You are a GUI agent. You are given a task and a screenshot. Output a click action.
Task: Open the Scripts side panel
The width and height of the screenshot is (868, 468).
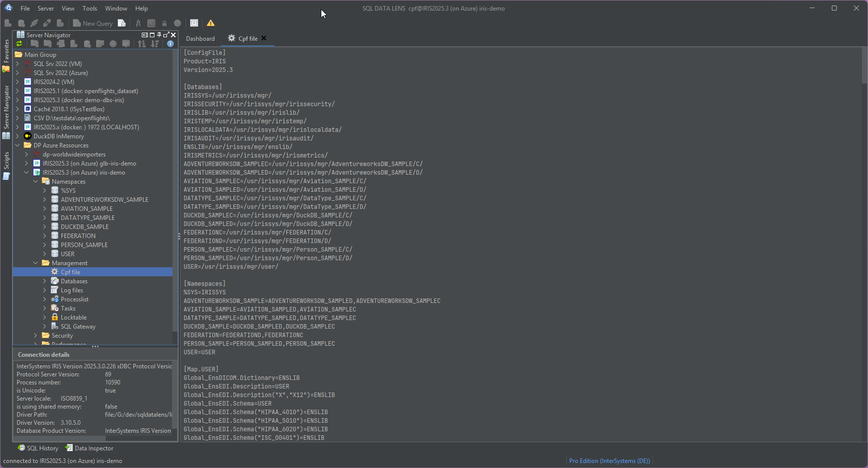tap(6, 165)
